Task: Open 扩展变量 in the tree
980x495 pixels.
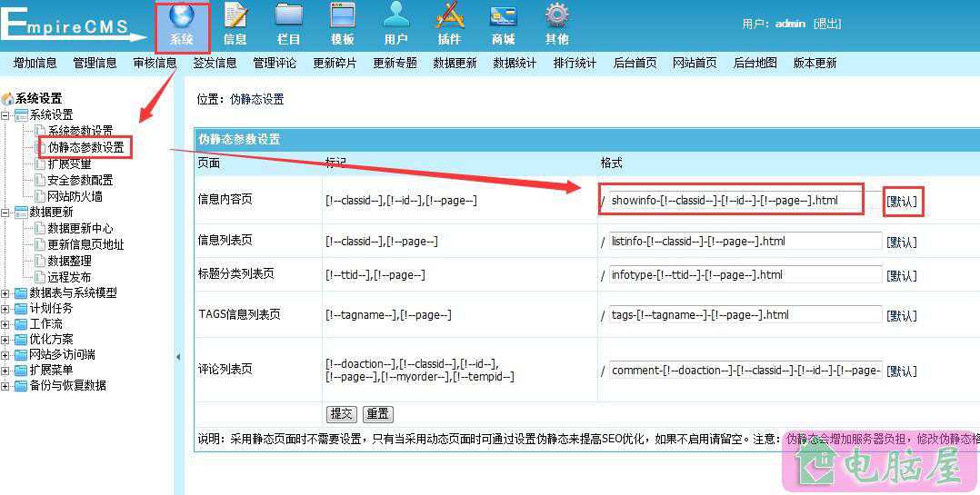Action: (69, 164)
